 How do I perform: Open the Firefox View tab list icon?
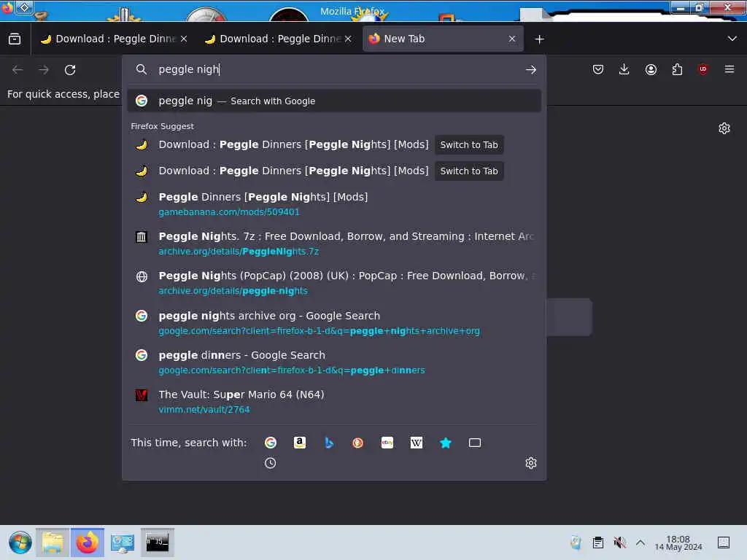[x=15, y=39]
